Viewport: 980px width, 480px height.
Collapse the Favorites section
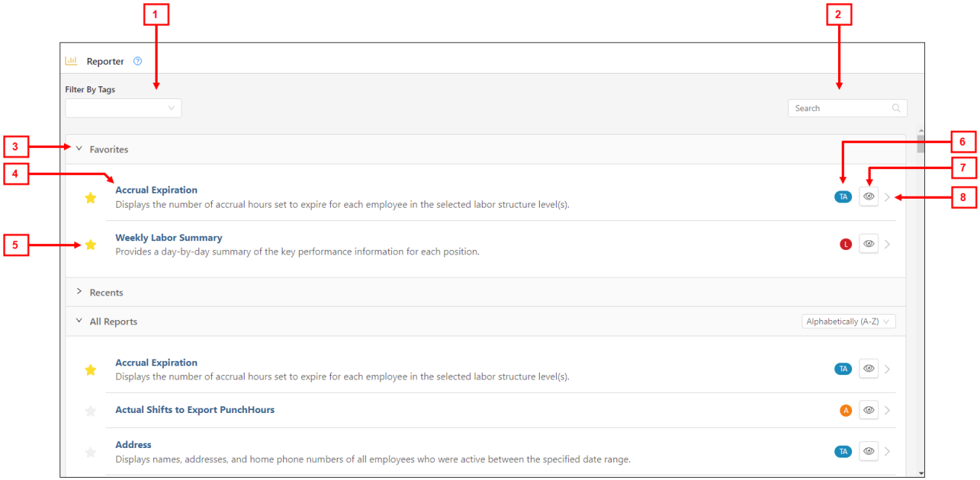pos(80,149)
